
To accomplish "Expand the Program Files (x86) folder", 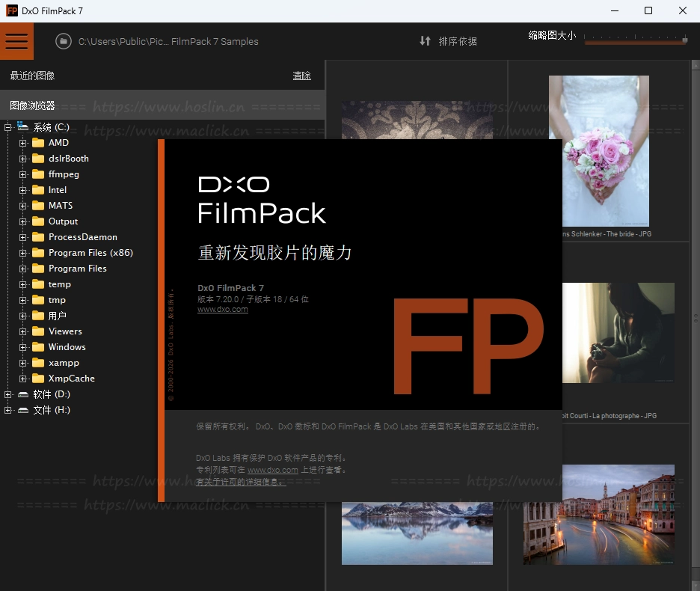I will 22,253.
